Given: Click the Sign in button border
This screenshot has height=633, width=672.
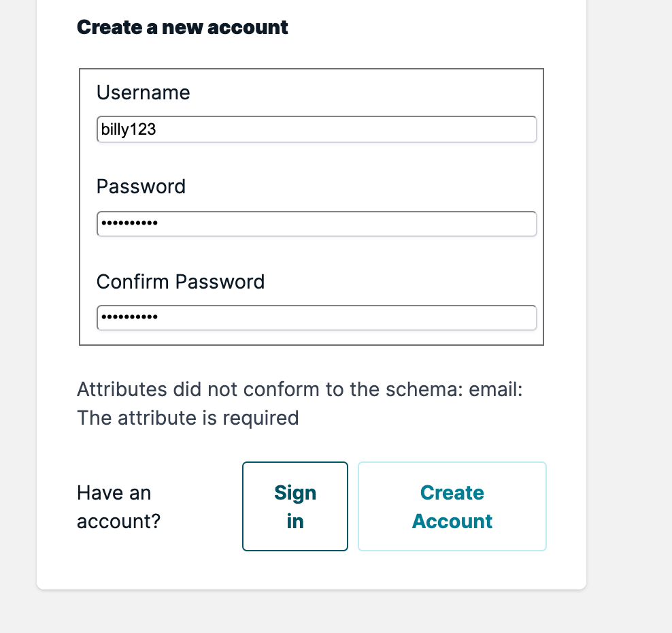Looking at the screenshot, I should [295, 462].
